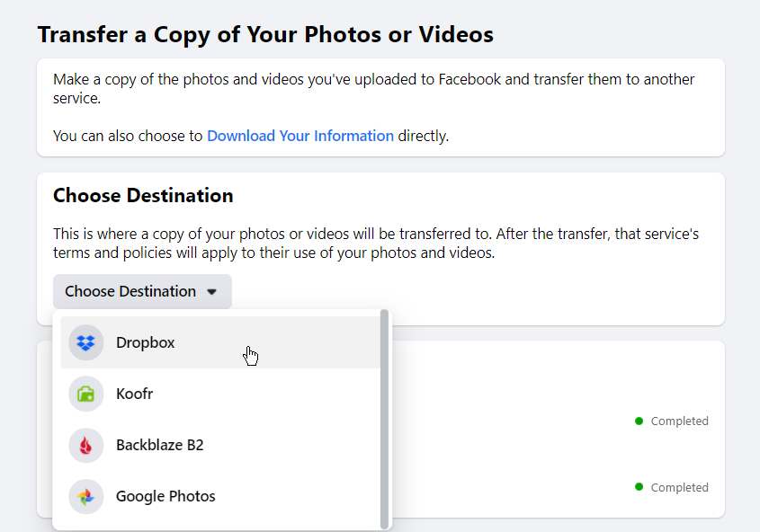Image resolution: width=760 pixels, height=532 pixels.
Task: Click the Google Photos pinwheel icon
Action: pyautogui.click(x=85, y=497)
